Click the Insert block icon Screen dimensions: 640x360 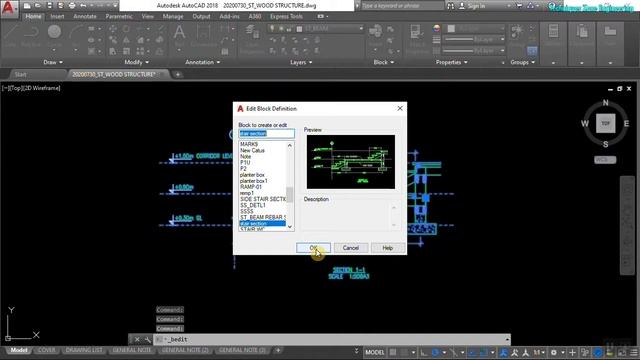[376, 35]
